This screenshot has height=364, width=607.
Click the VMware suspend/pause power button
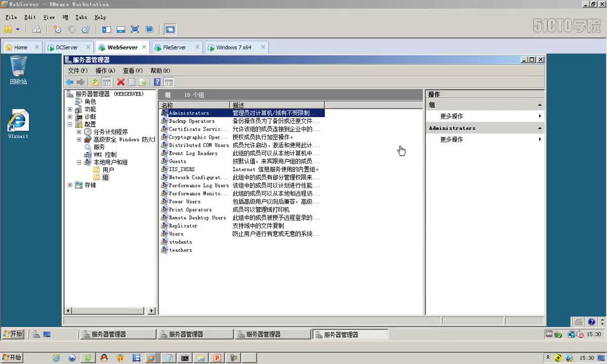click(8, 29)
